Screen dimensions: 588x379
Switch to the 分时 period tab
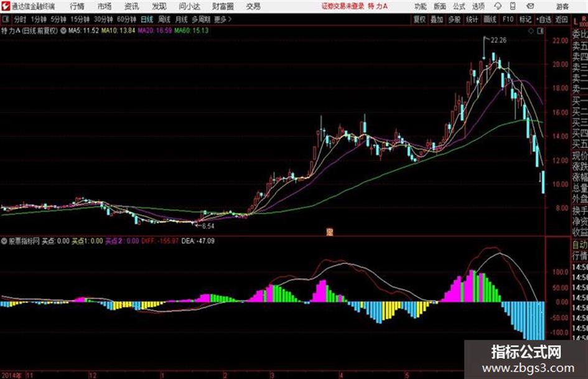tap(21, 19)
